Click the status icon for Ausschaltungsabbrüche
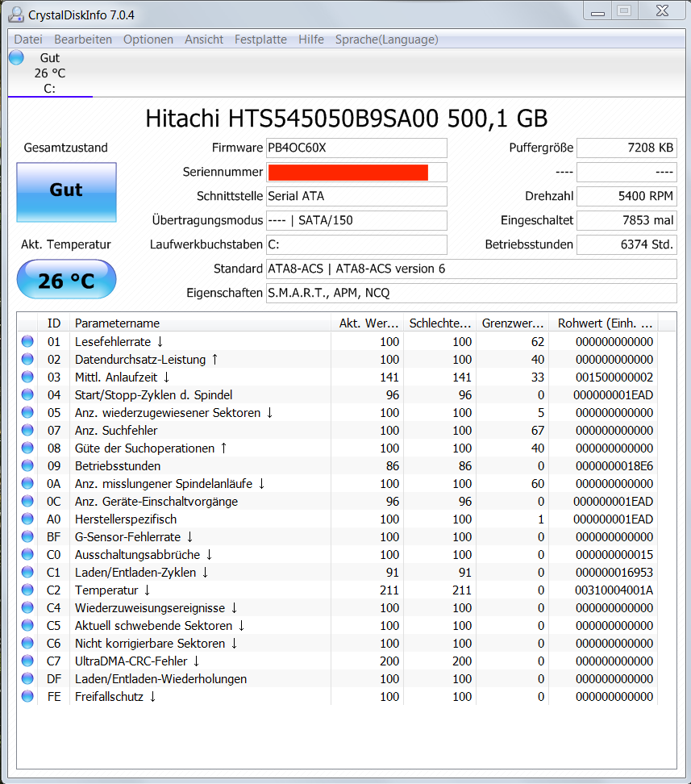 pyautogui.click(x=27, y=554)
